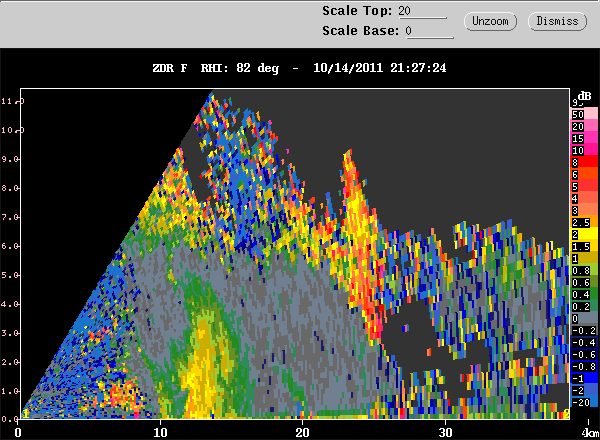
Task: Select the 8 dB red legend swatch
Action: [x=584, y=162]
